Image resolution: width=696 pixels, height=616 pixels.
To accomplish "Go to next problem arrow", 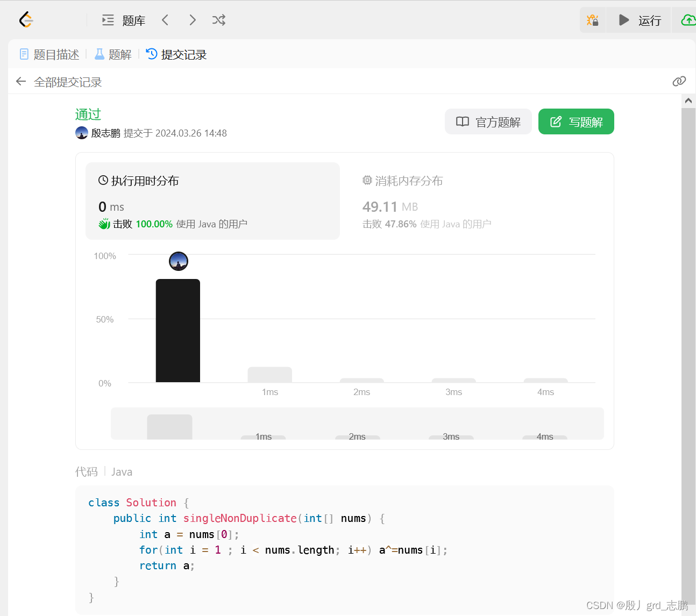I will (x=193, y=20).
